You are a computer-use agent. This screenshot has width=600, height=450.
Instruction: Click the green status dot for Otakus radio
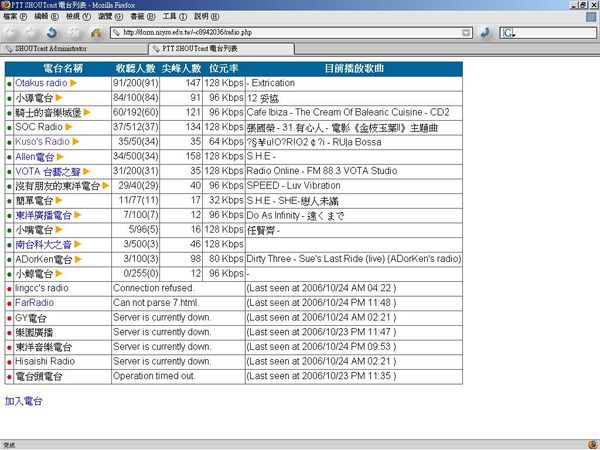(9, 83)
